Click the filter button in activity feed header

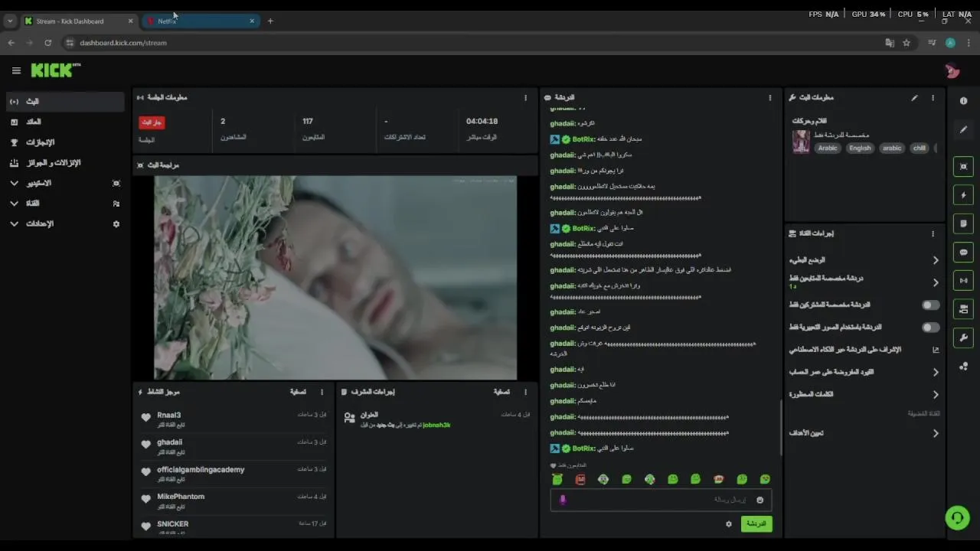[x=298, y=392]
